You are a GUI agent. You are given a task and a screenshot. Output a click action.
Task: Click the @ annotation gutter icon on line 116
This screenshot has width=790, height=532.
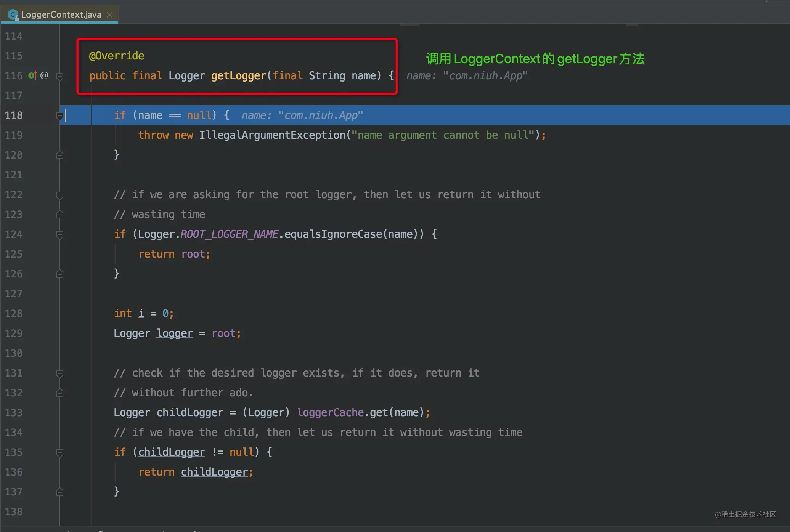(x=44, y=75)
